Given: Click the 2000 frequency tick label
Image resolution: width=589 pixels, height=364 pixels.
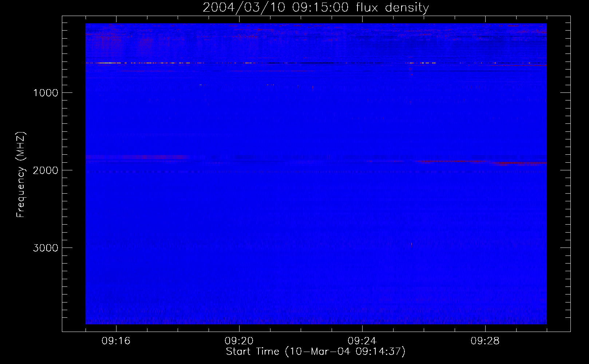Looking at the screenshot, I should pos(46,170).
